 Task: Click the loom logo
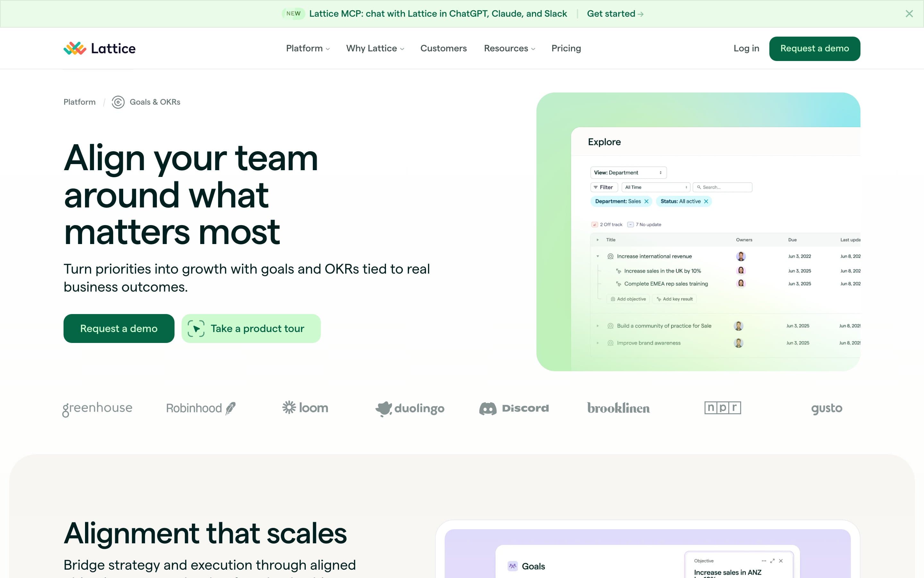305,407
